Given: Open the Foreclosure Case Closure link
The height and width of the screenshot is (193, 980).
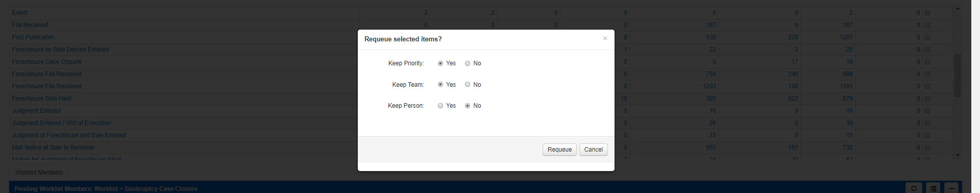Looking at the screenshot, I should coord(46,62).
